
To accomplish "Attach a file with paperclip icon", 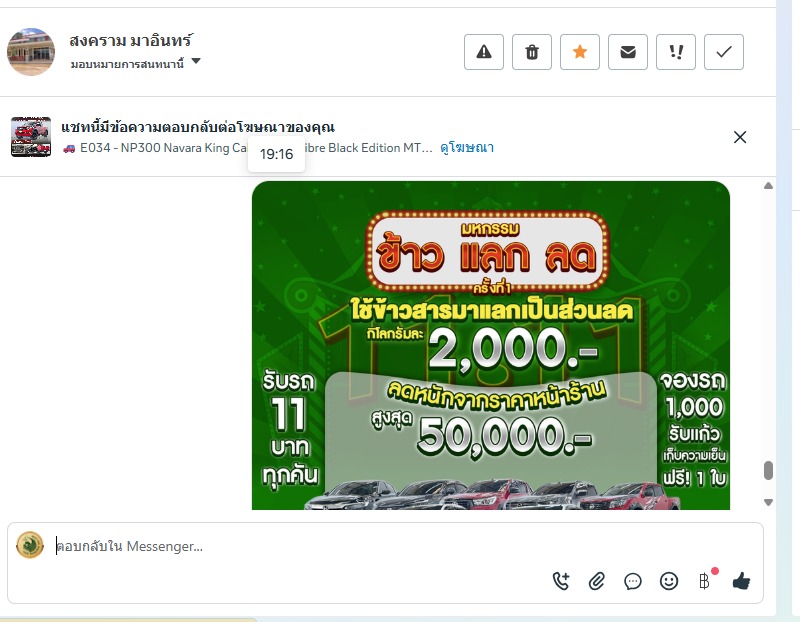I will tap(596, 581).
